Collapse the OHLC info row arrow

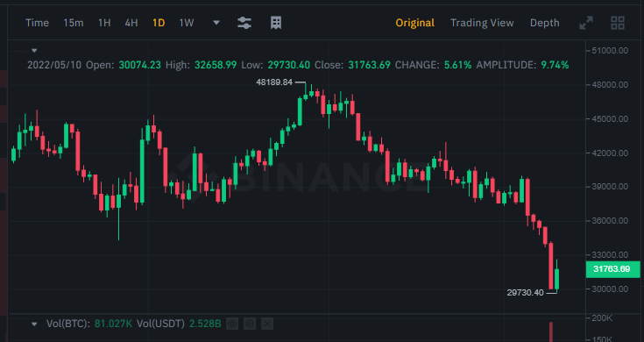click(34, 51)
